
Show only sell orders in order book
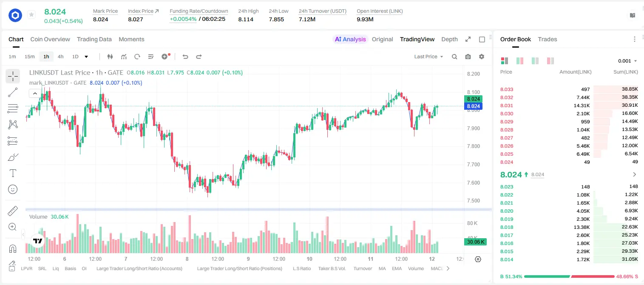[550, 61]
